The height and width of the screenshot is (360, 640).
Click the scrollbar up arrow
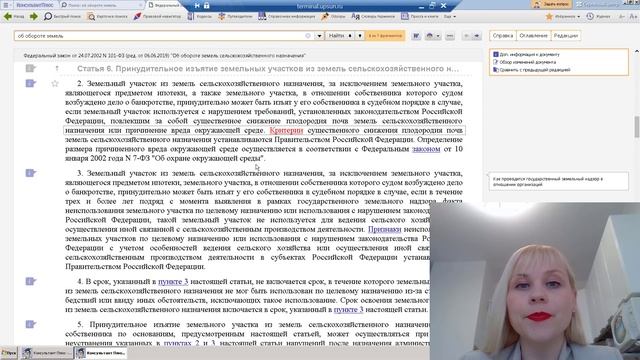tap(636, 51)
